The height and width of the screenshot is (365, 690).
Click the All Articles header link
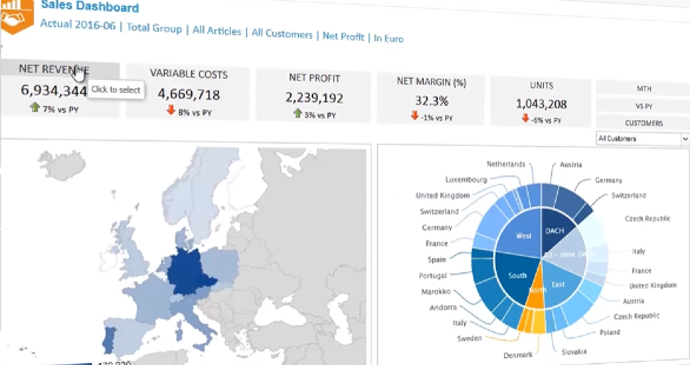pos(217,31)
